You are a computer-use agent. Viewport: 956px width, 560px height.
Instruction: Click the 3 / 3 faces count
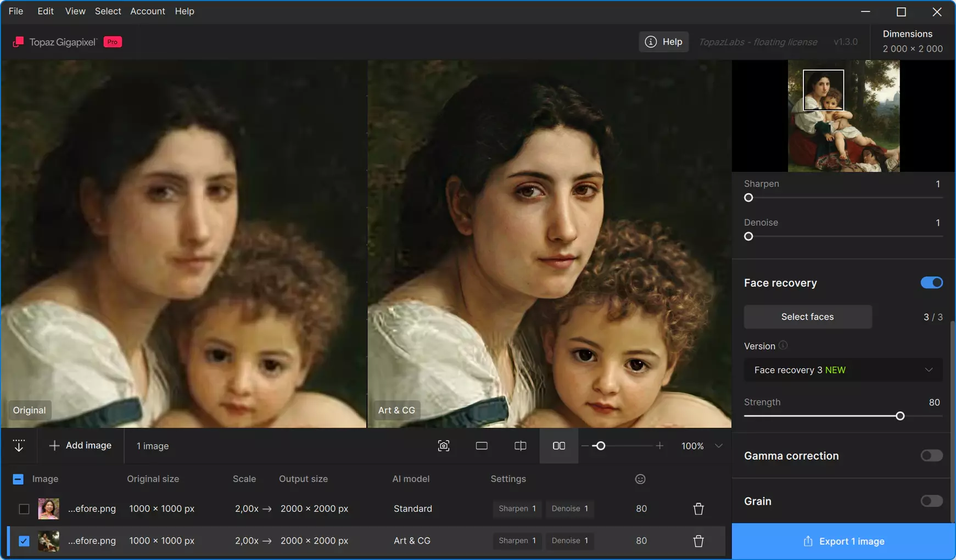tap(933, 317)
